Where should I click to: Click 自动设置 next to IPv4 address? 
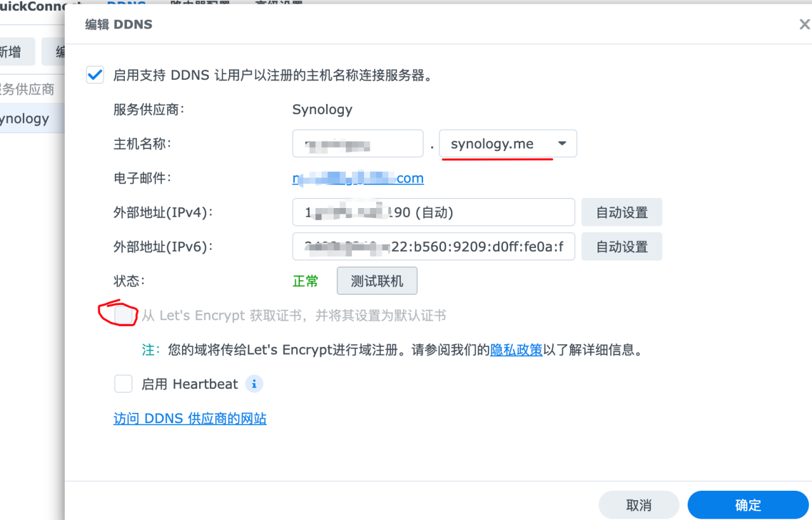click(x=622, y=212)
